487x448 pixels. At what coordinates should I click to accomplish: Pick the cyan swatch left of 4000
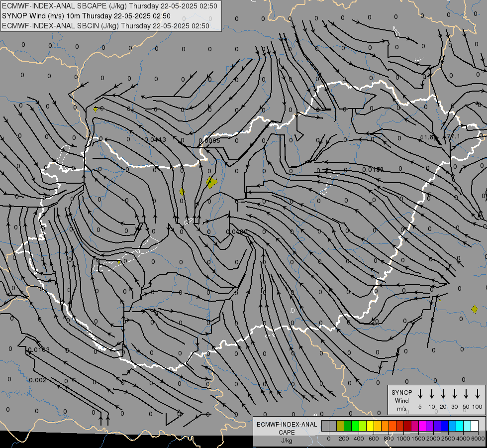460,426
